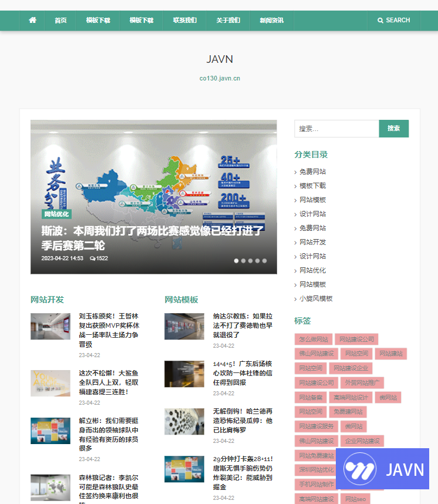This screenshot has width=438, height=504.
Task: Open the 网站优化 category in sidebar
Action: [313, 271]
